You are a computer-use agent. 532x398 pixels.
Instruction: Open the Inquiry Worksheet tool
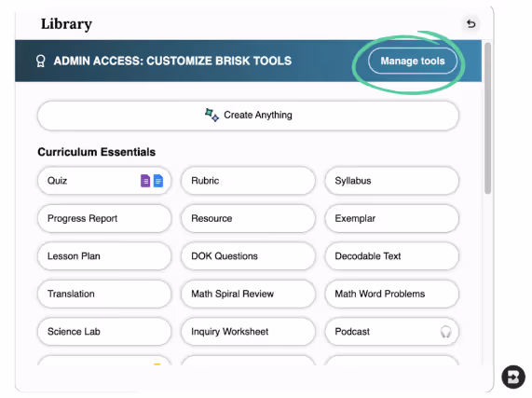pyautogui.click(x=248, y=331)
